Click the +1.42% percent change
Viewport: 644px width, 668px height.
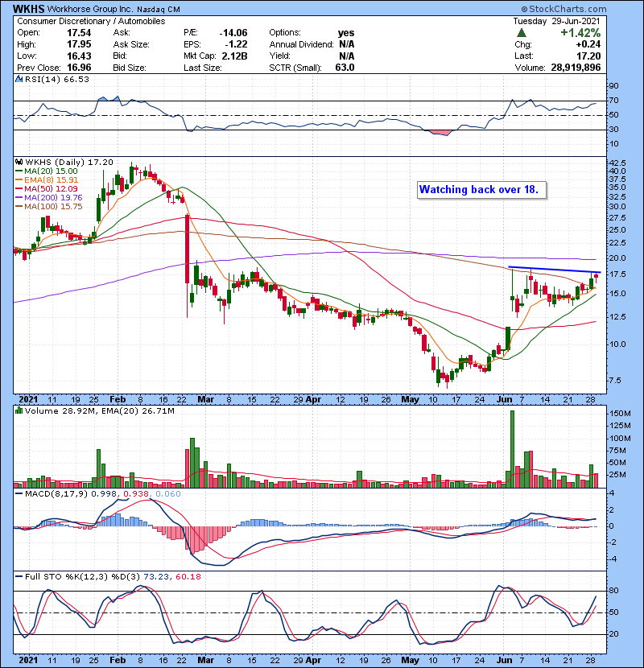[580, 33]
